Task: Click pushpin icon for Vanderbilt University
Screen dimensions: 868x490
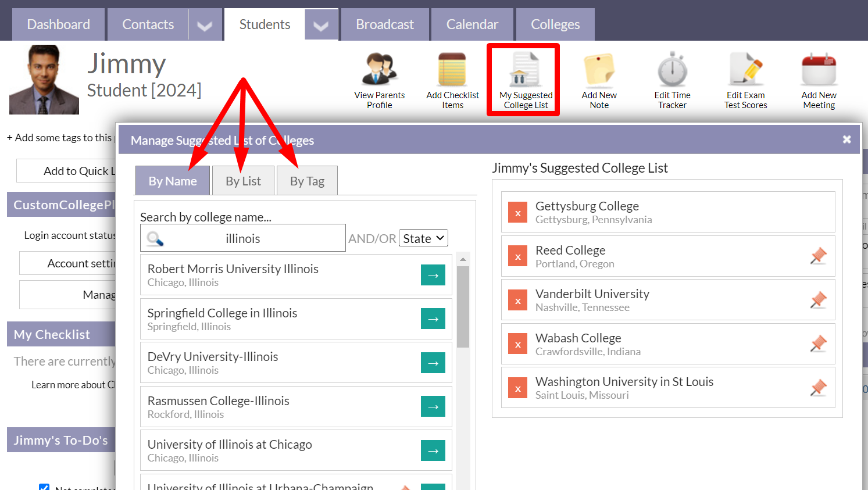Action: [819, 300]
